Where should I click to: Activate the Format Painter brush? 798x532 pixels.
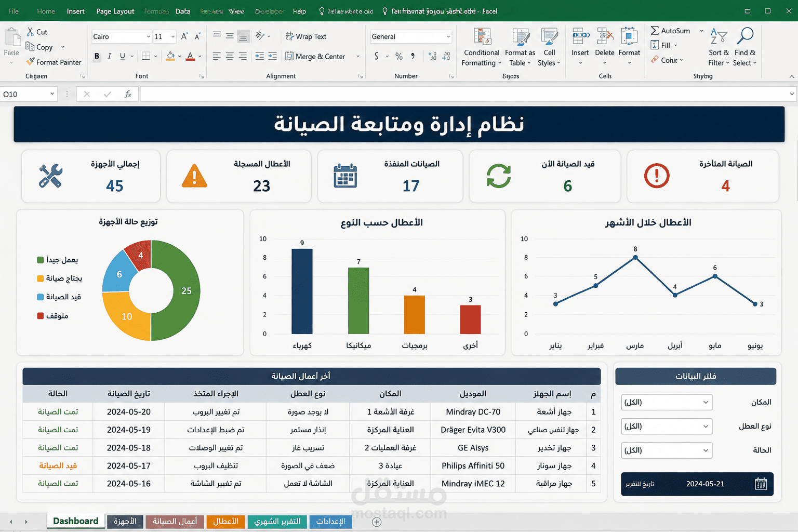tap(30, 62)
